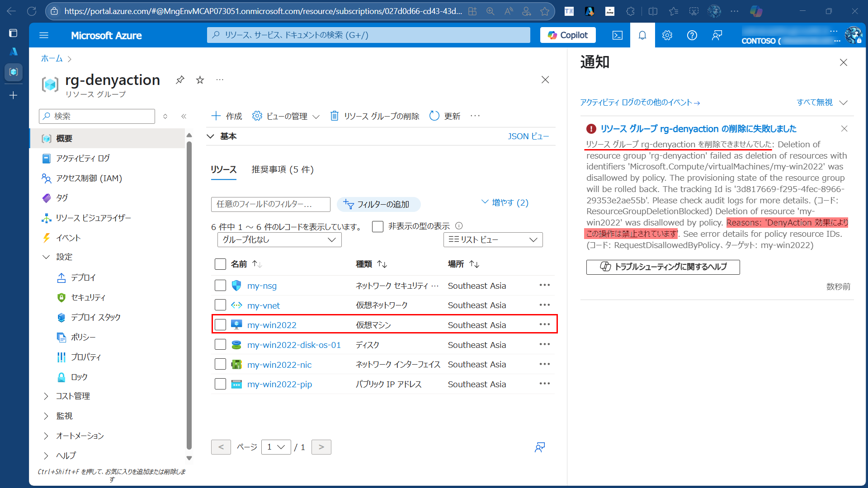868x488 pixels.
Task: Click the resource filter text field
Action: point(270,204)
